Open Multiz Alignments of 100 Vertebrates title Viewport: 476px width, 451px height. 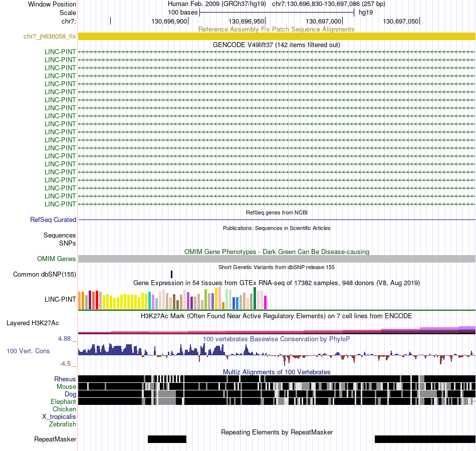(x=277, y=372)
